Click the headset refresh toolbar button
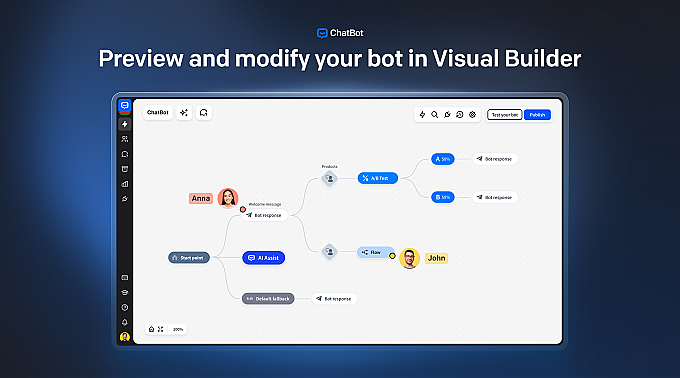 click(203, 113)
